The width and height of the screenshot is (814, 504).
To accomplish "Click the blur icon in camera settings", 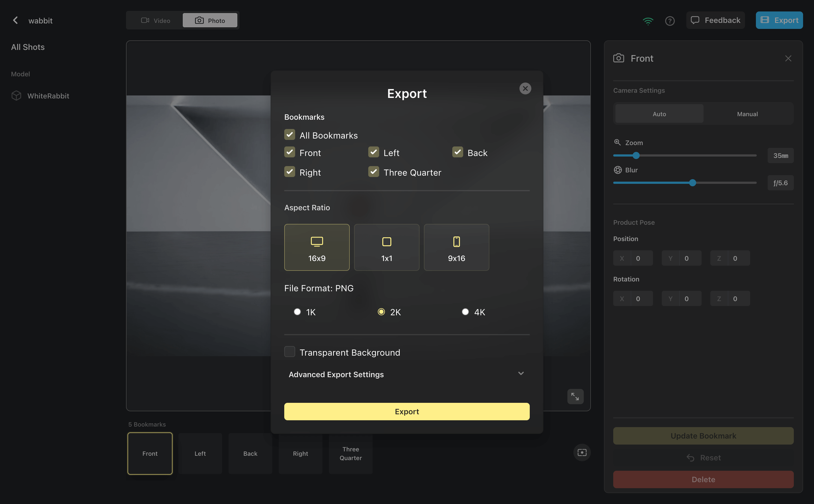I will (618, 170).
